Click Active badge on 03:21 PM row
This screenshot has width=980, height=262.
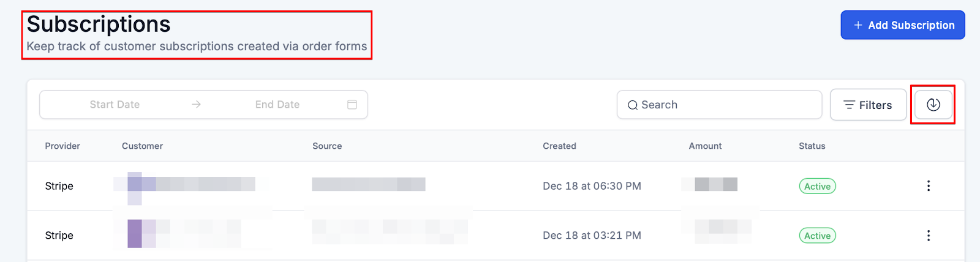click(x=817, y=236)
